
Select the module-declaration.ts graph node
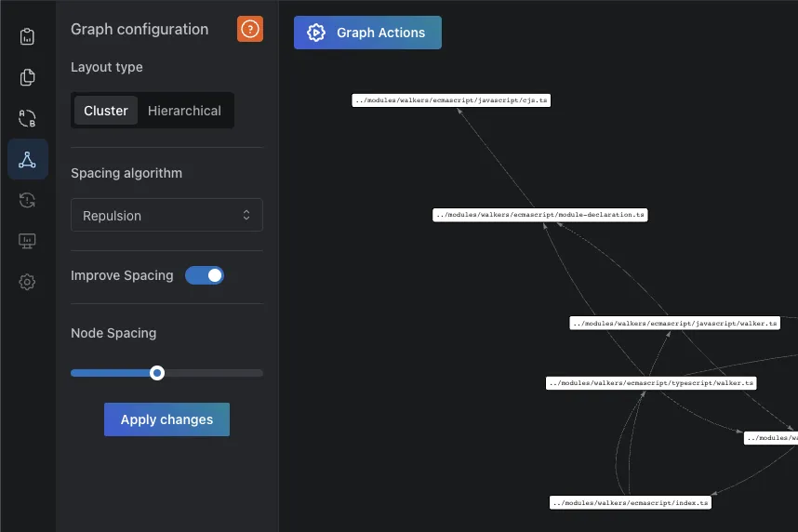[540, 215]
